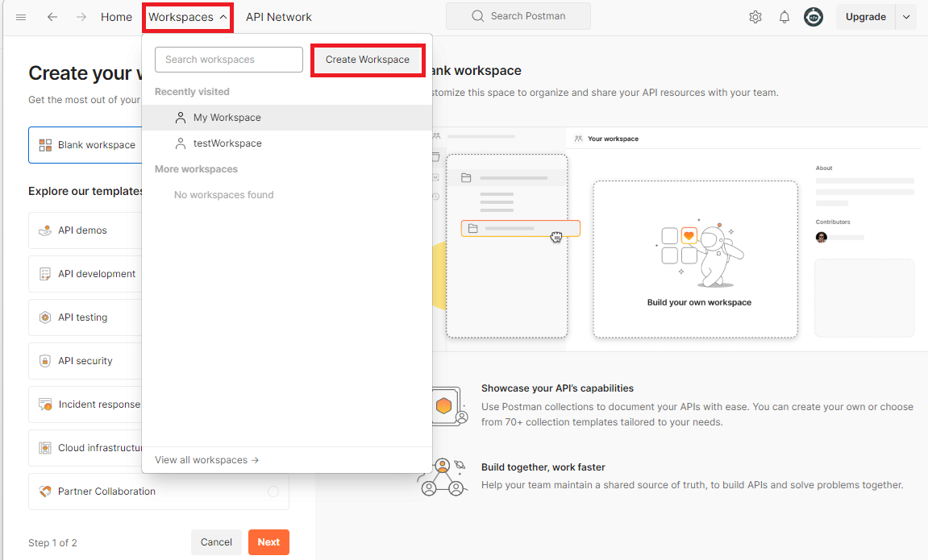
Task: Click the Showcase your API's capabilities heading
Action: (x=557, y=388)
